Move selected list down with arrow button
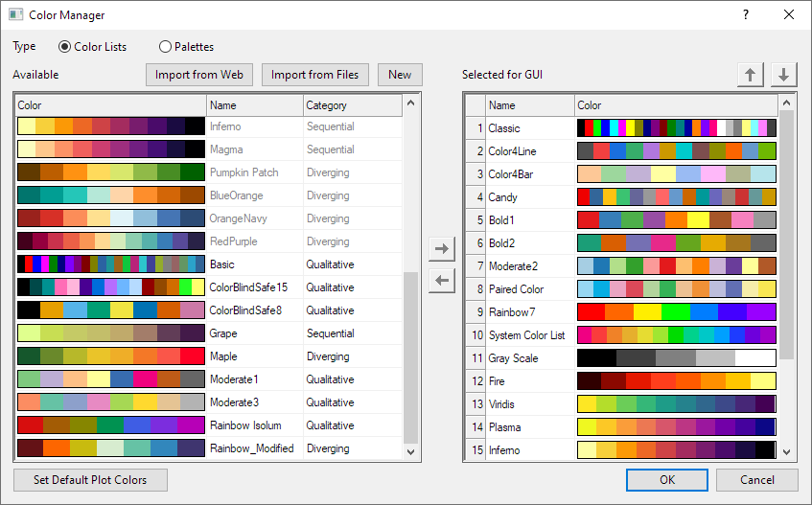812x505 pixels. [783, 75]
